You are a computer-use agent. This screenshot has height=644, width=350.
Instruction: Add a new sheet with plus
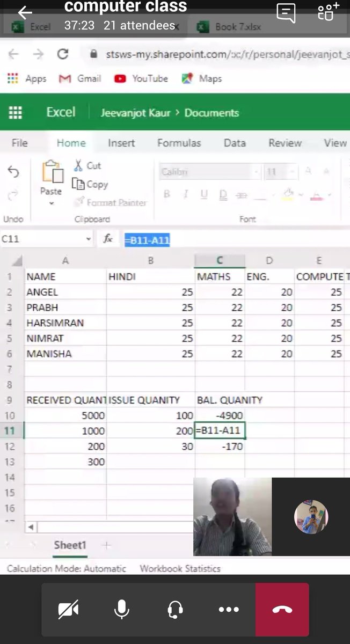click(x=106, y=545)
